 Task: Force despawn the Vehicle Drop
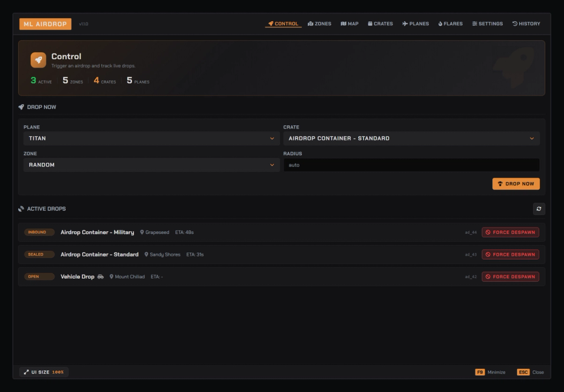[x=510, y=277]
